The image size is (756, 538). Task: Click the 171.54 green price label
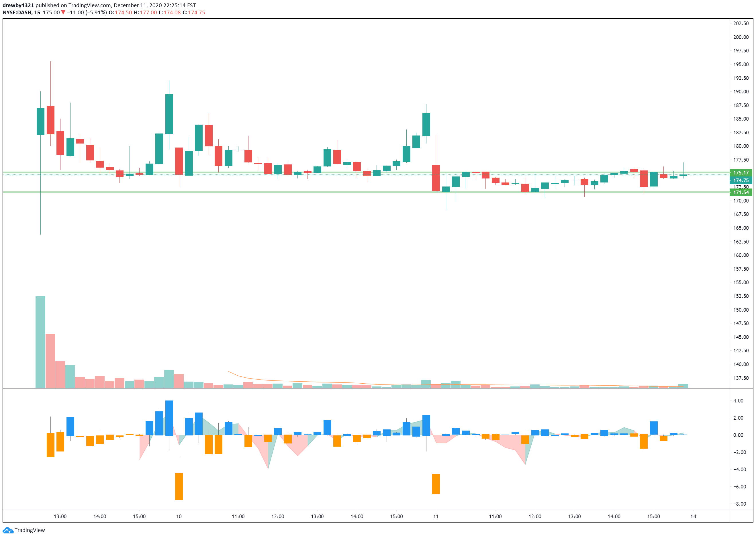click(x=741, y=193)
